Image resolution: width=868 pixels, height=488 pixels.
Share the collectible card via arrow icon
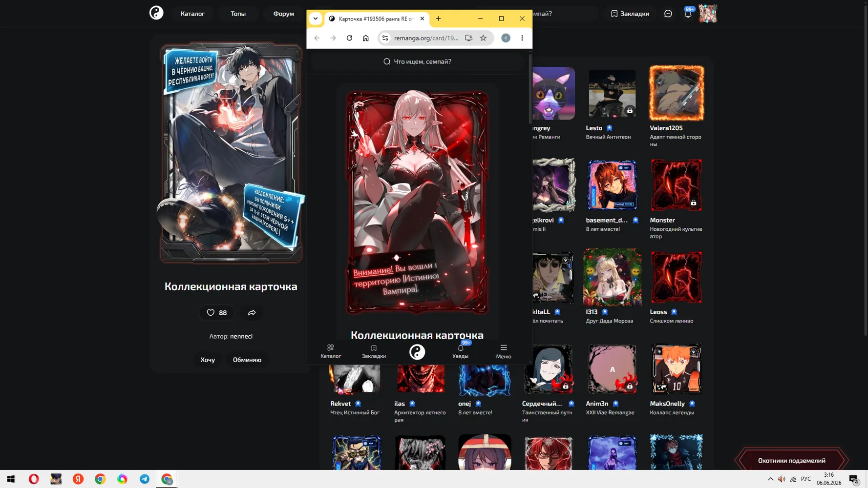[x=252, y=313]
